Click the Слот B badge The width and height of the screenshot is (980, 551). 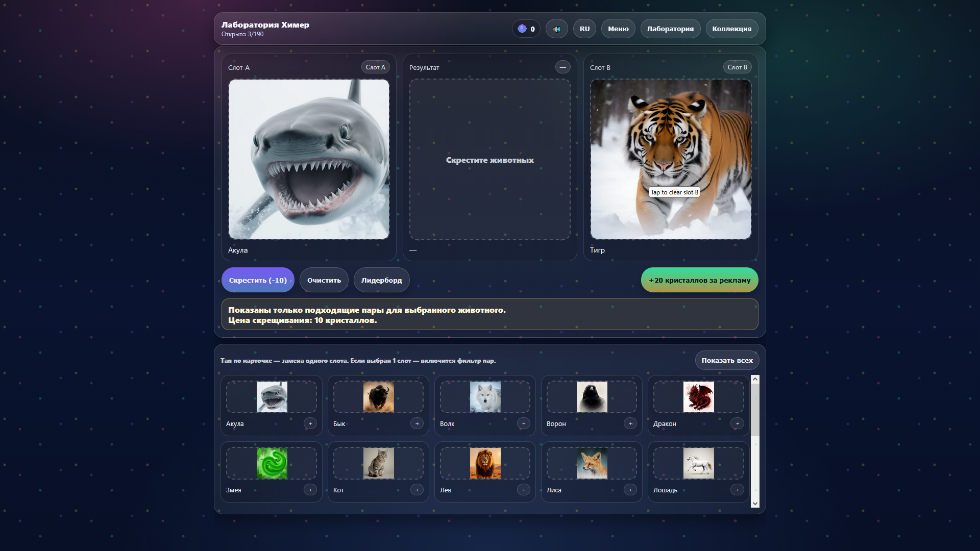coord(737,67)
